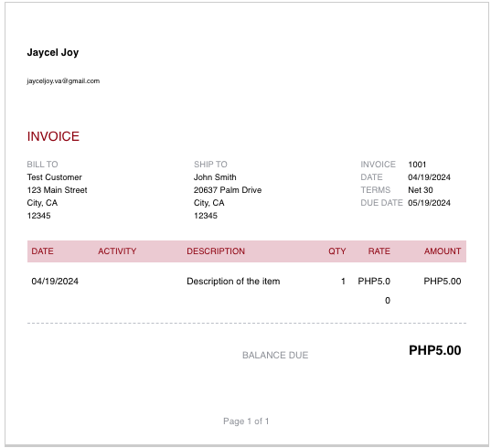Click the invoice date 04/19/2024 in header

[x=429, y=177]
